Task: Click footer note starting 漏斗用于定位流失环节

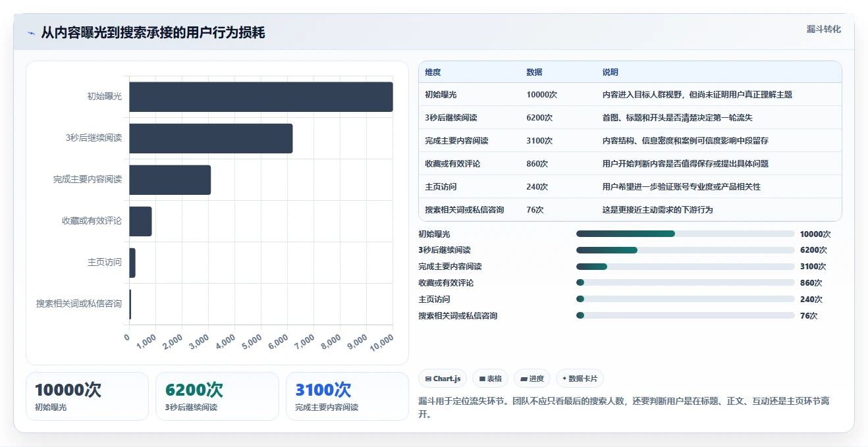Action: (x=624, y=408)
